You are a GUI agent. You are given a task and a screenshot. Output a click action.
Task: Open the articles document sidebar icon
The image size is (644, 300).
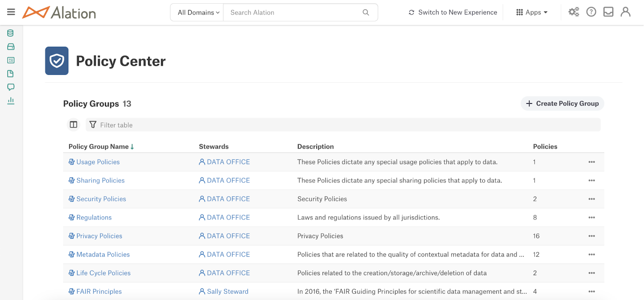[x=11, y=74]
